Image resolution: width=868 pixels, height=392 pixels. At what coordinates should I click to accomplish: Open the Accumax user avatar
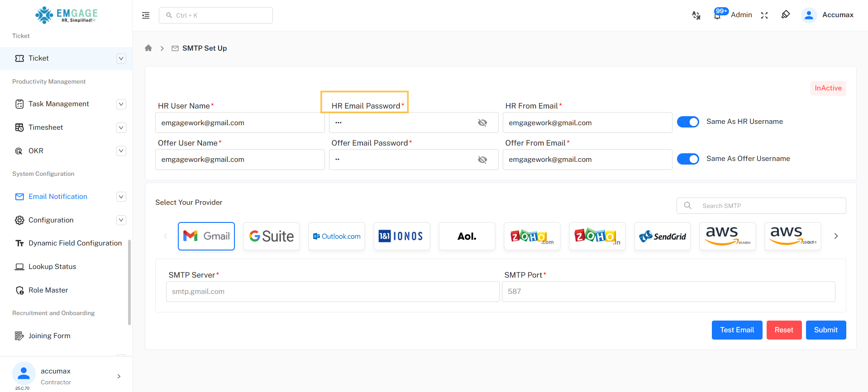coord(809,15)
